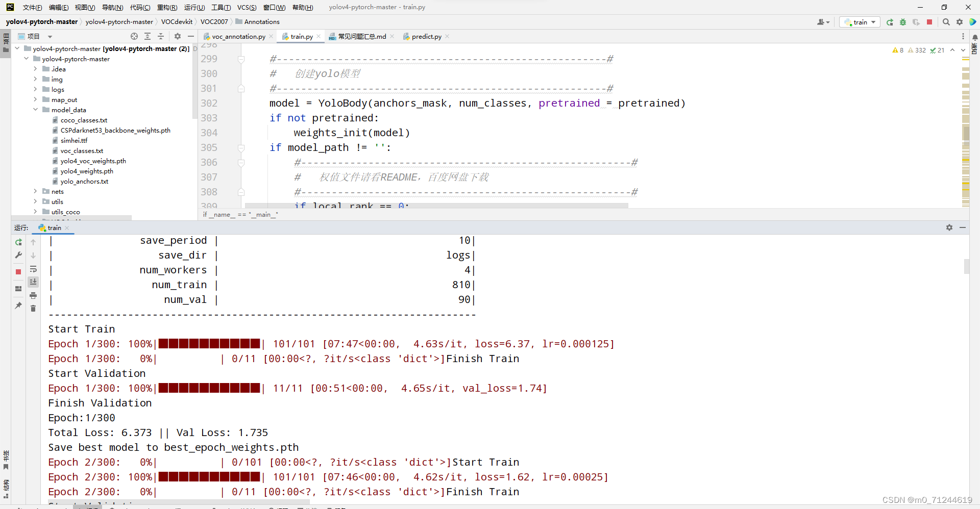Expand the nets folder
This screenshot has height=509, width=980.
[35, 191]
